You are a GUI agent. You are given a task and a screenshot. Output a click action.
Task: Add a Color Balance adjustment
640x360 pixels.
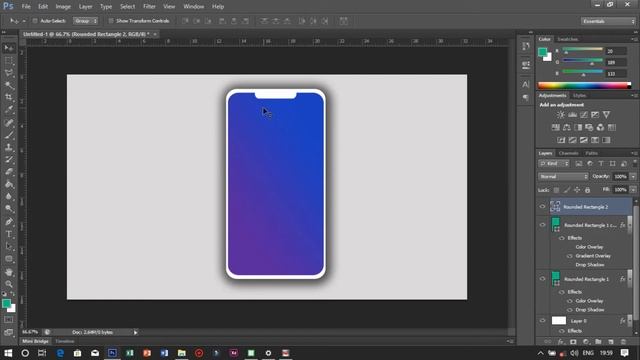pyautogui.click(x=567, y=128)
